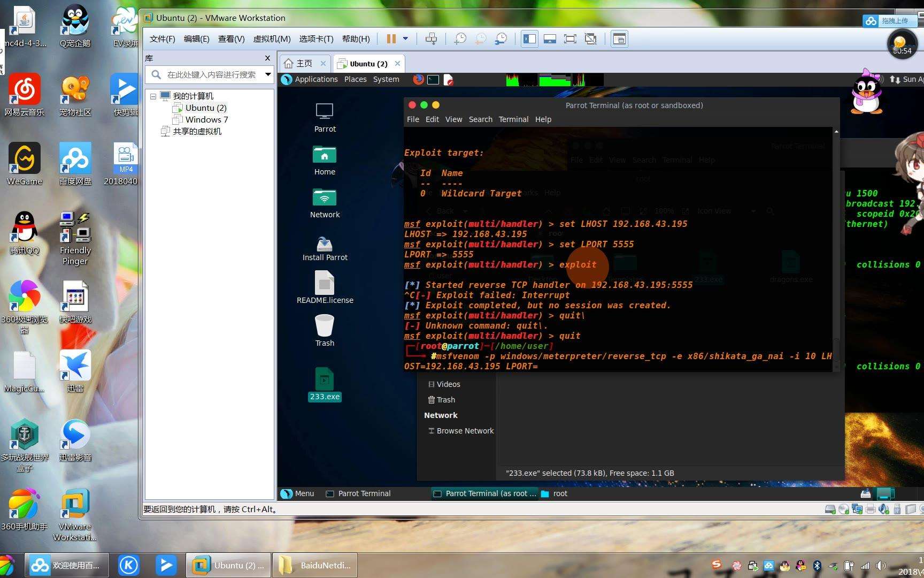Click the terminal's vertical scrollbar
This screenshot has height=578, width=924.
pos(836,249)
